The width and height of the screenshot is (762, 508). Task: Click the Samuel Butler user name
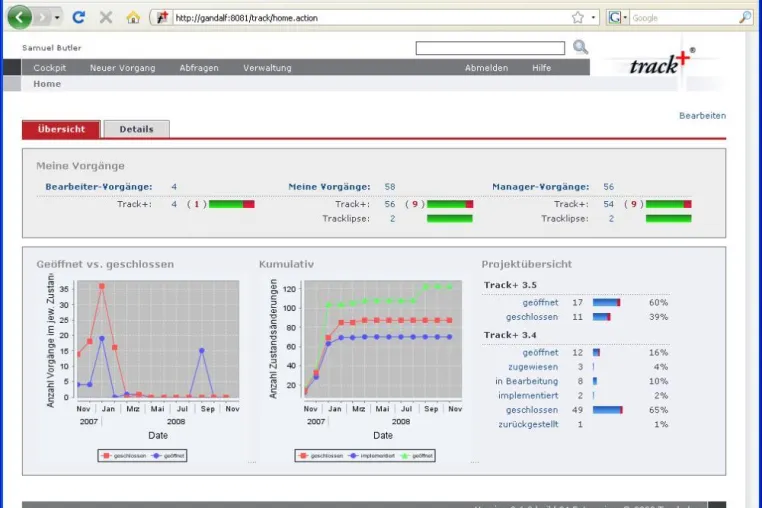(x=52, y=48)
